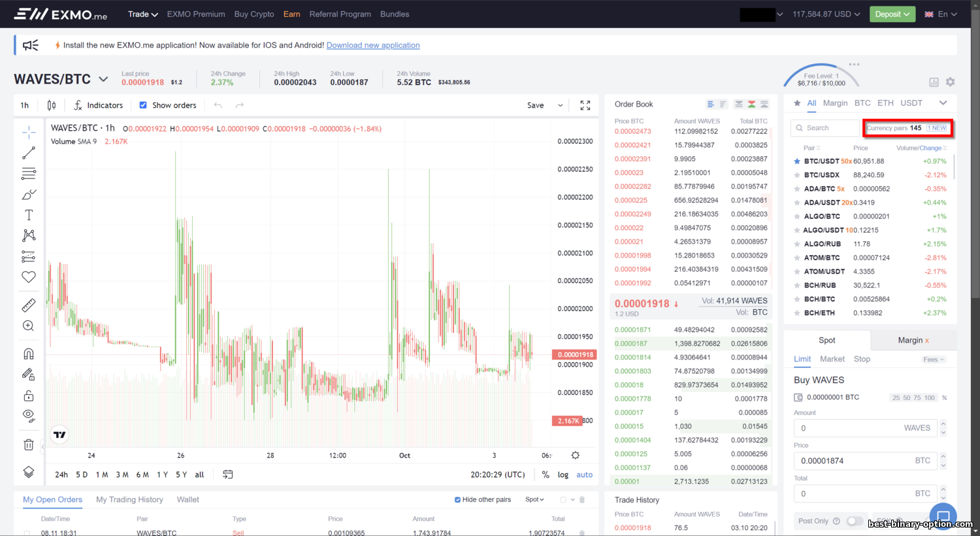Click the Price BTC input field

tap(866, 461)
